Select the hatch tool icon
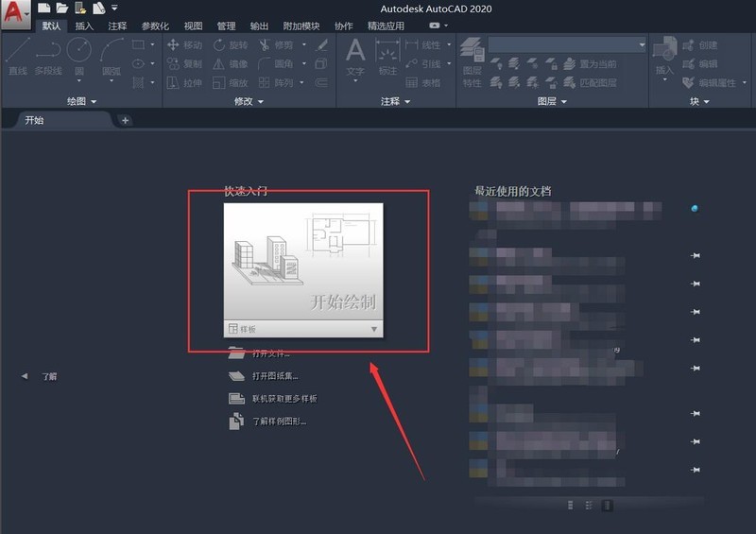The height and width of the screenshot is (534, 756). 138,82
